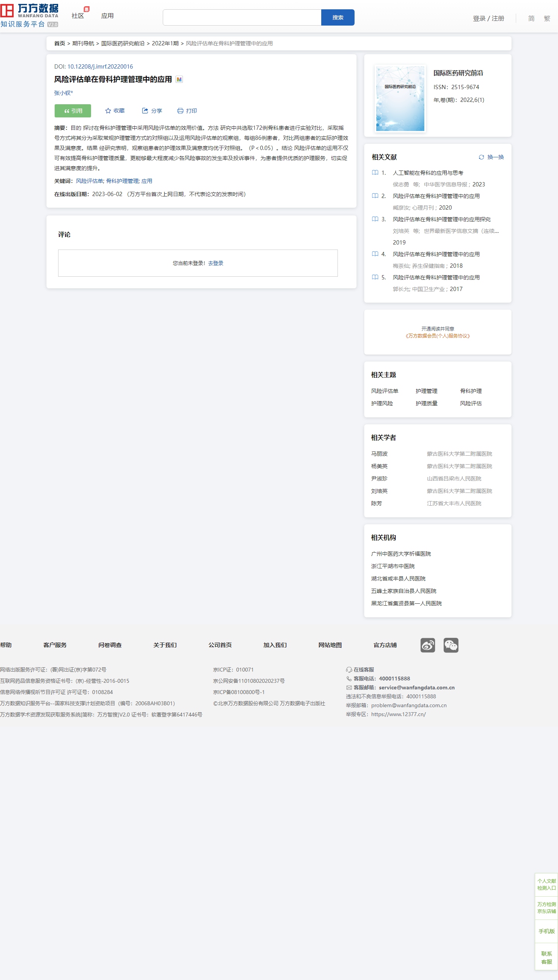
Task: Click author 张小钗
Action: [62, 93]
